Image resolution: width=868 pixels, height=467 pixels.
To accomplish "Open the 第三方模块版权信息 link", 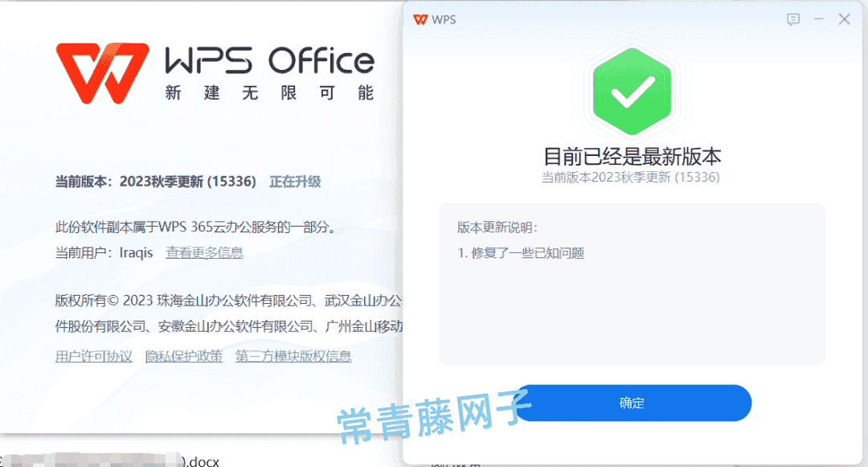I will point(293,356).
